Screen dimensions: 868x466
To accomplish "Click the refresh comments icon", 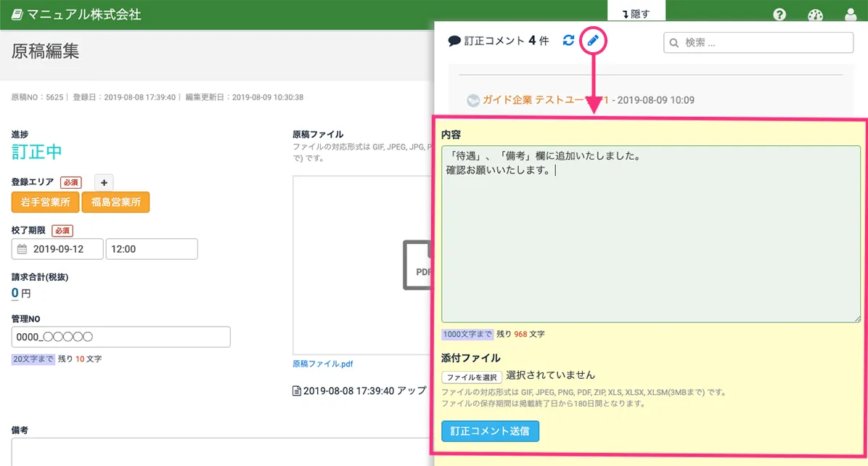I will tap(568, 41).
